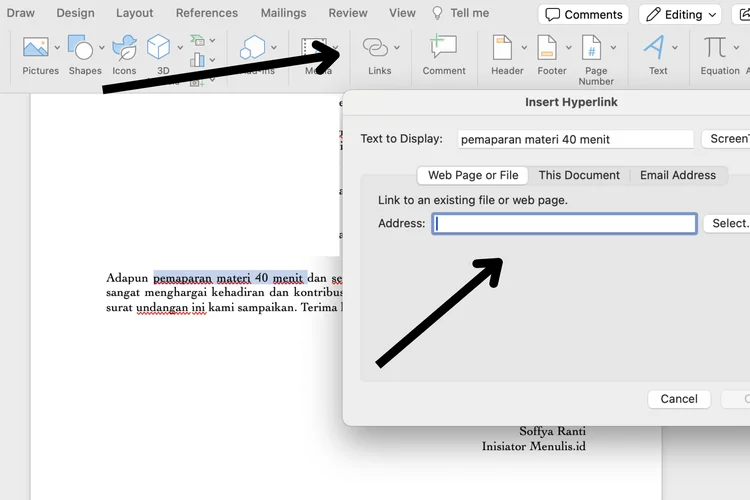Switch to the References ribbon tab

pyautogui.click(x=207, y=13)
